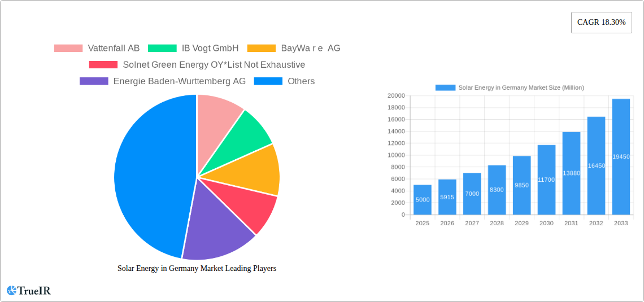Toggle Vattenfall AB legend swatch

[68, 48]
